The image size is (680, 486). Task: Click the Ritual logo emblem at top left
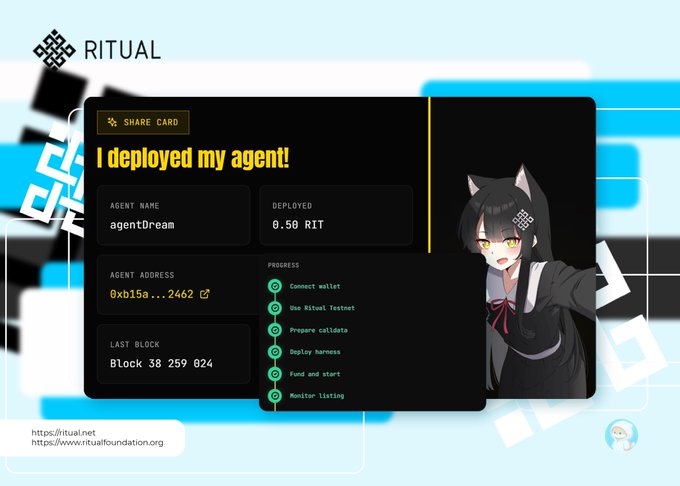(x=54, y=49)
